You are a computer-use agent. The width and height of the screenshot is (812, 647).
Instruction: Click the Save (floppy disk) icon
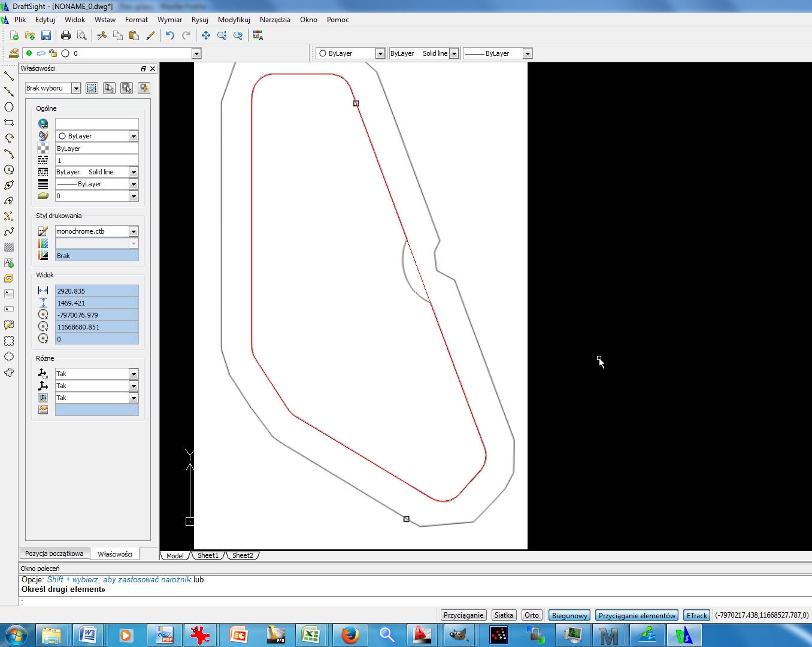click(46, 36)
